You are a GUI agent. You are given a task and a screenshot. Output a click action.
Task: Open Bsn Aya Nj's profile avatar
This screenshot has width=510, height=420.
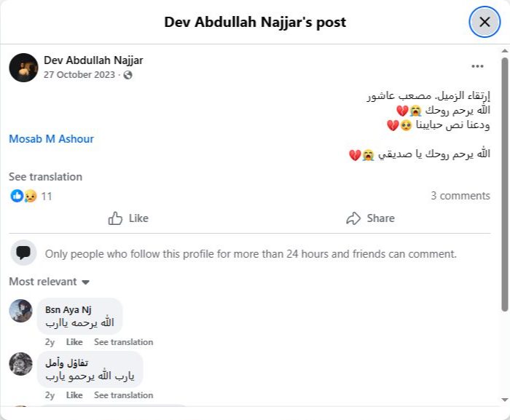20,311
